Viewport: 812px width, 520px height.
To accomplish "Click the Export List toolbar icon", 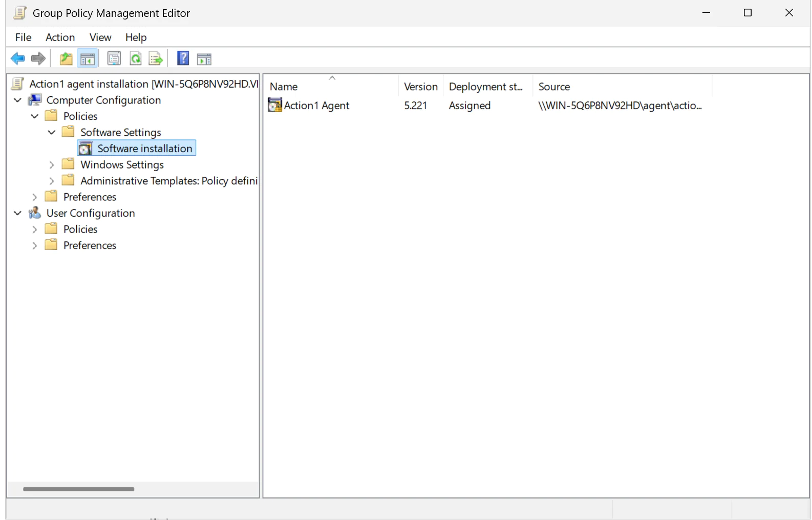I will pyautogui.click(x=156, y=59).
